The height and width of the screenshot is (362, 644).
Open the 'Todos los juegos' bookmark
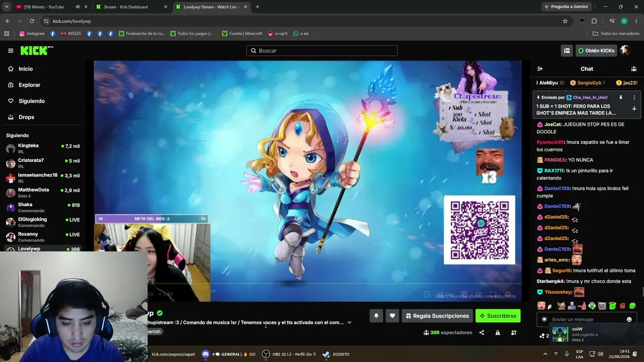(x=192, y=34)
